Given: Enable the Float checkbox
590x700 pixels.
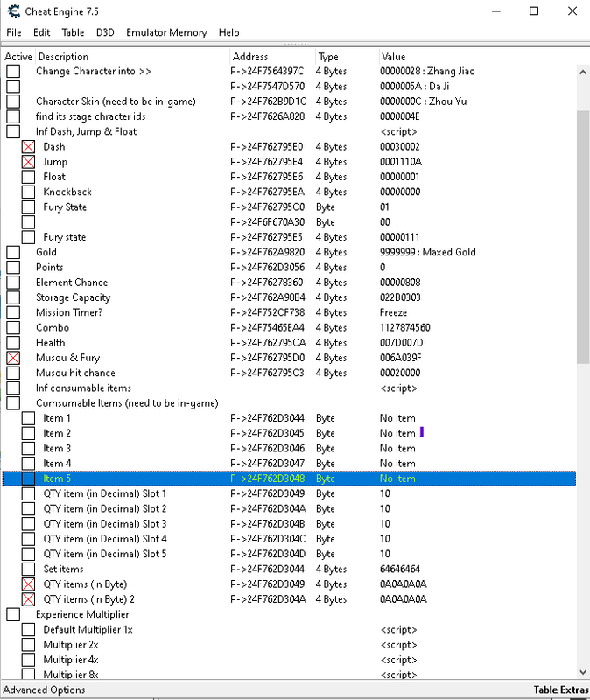Looking at the screenshot, I should click(x=29, y=177).
